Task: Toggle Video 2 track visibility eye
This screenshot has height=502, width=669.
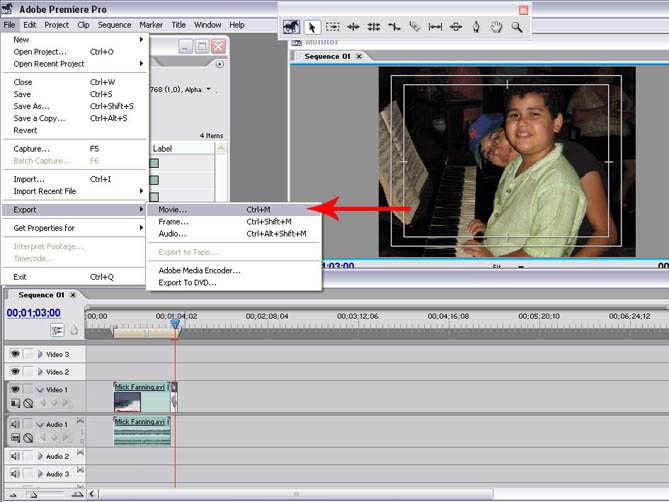Action: pos(16,372)
